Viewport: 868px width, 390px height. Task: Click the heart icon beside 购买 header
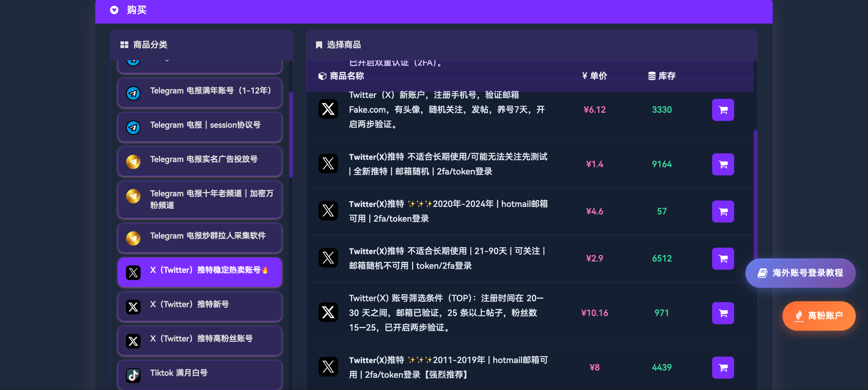tap(114, 10)
